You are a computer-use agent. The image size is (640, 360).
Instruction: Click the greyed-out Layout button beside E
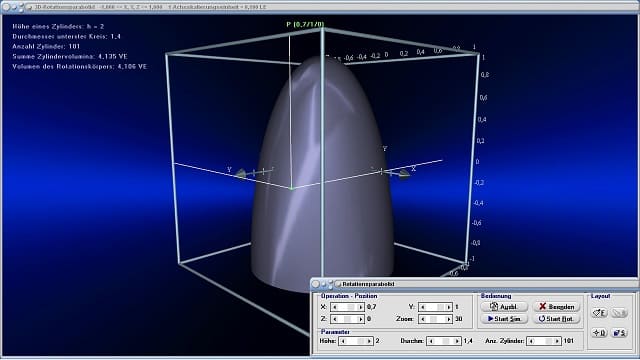click(x=620, y=313)
